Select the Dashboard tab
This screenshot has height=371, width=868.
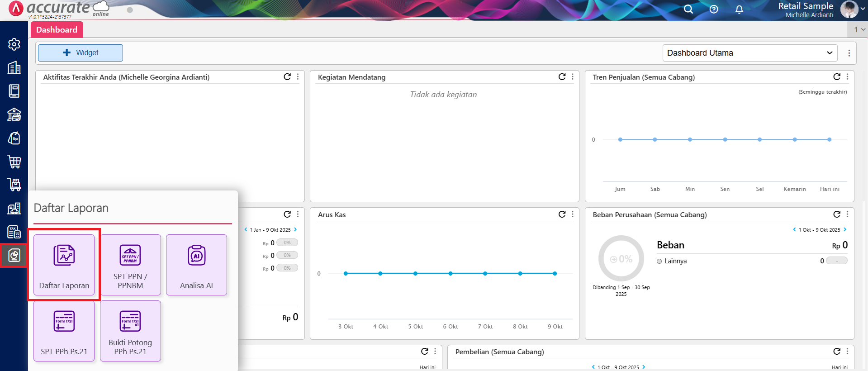pyautogui.click(x=57, y=30)
